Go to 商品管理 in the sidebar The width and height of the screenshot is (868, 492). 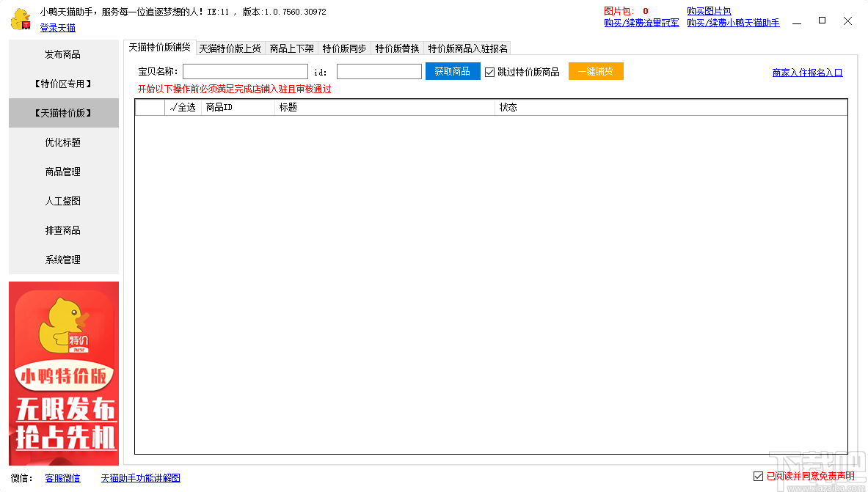[x=63, y=172]
